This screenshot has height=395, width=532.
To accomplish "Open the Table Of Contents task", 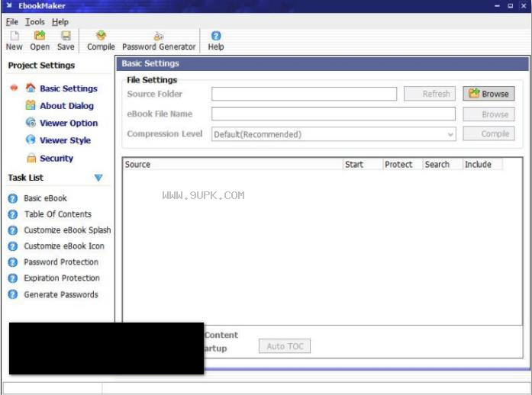I will click(x=58, y=214).
